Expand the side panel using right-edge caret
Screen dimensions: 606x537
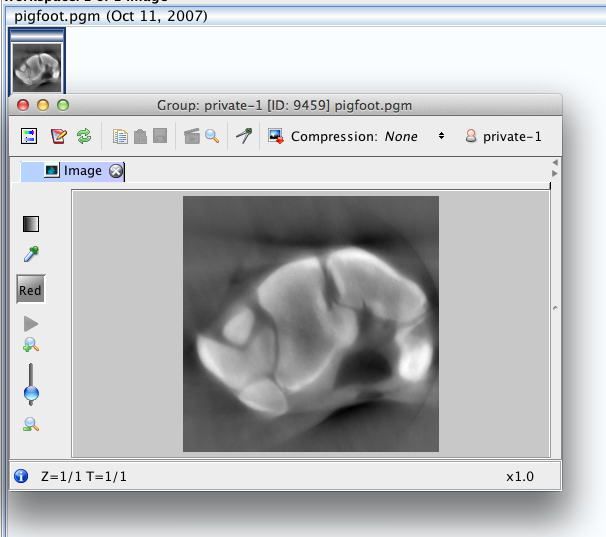(555, 308)
